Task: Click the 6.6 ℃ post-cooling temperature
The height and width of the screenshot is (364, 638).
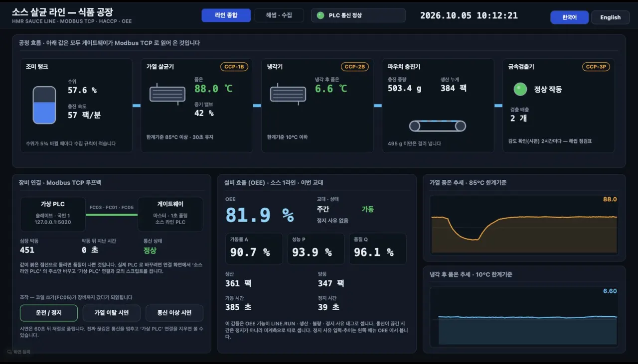Action: (x=331, y=89)
